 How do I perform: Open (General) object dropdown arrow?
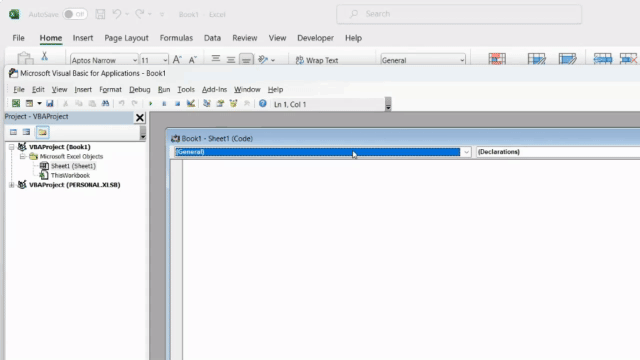(466, 152)
